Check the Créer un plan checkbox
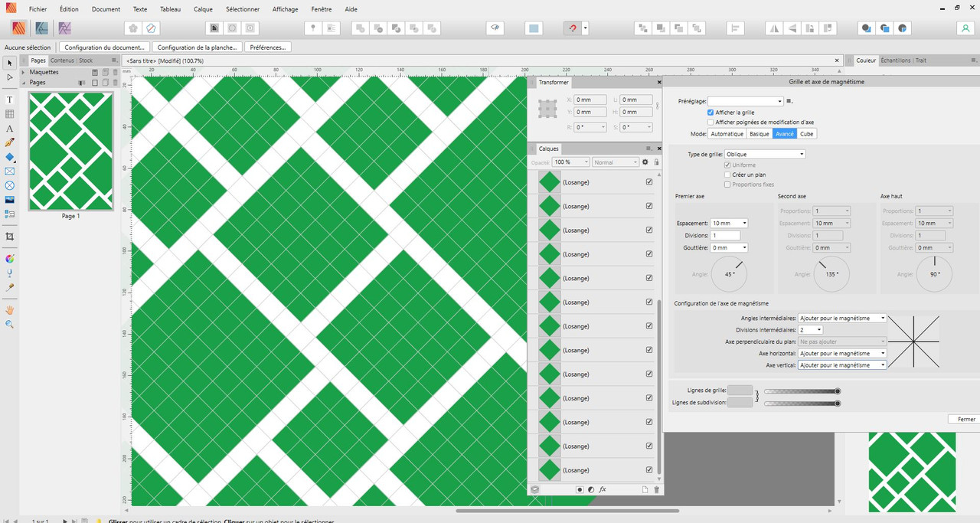 point(727,175)
